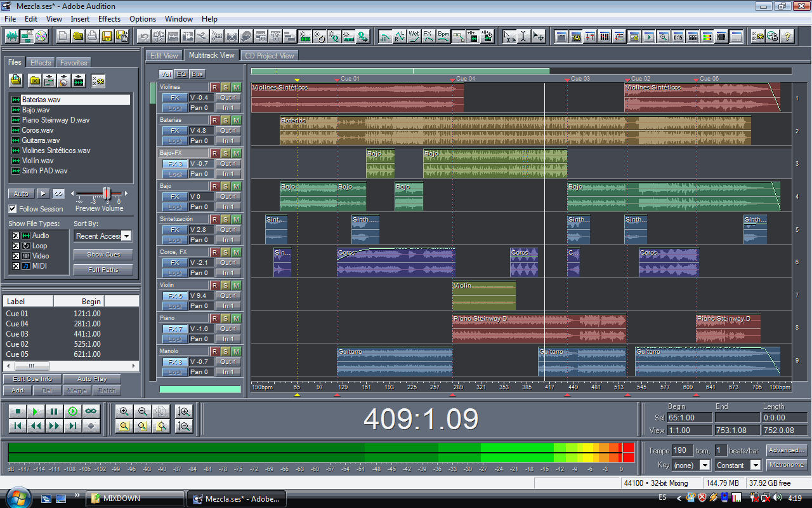
Task: Zoom in vertically icon
Action: point(184,411)
